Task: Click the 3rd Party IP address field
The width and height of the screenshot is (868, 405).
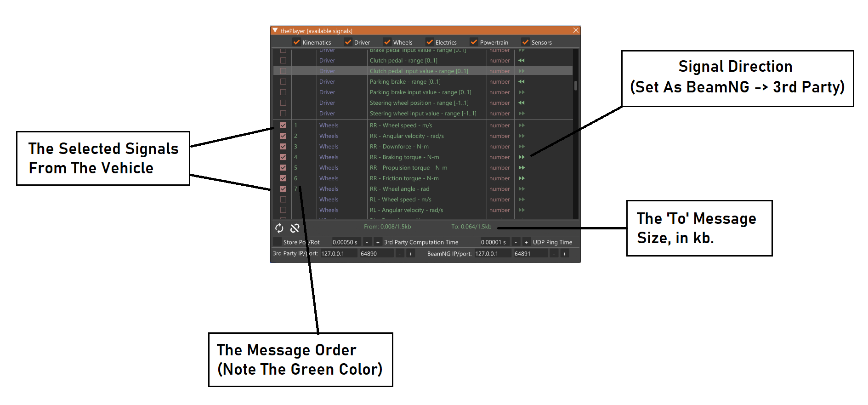Action: click(338, 254)
